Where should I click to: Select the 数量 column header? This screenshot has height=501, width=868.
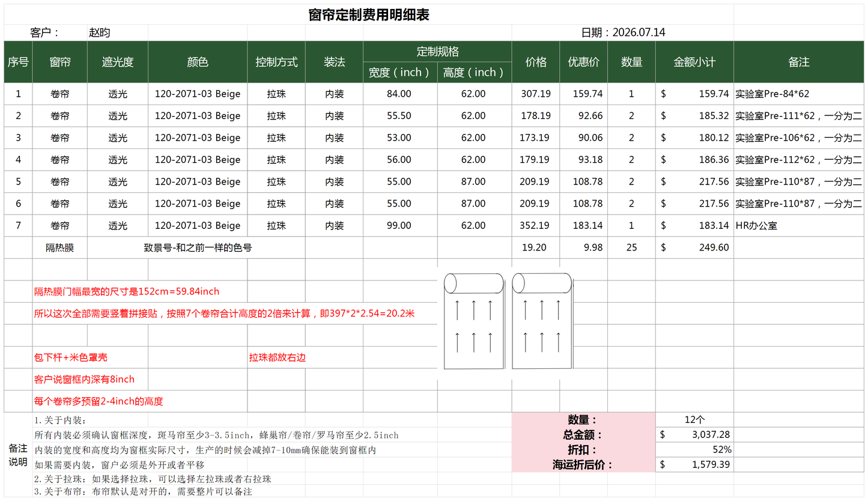(631, 62)
